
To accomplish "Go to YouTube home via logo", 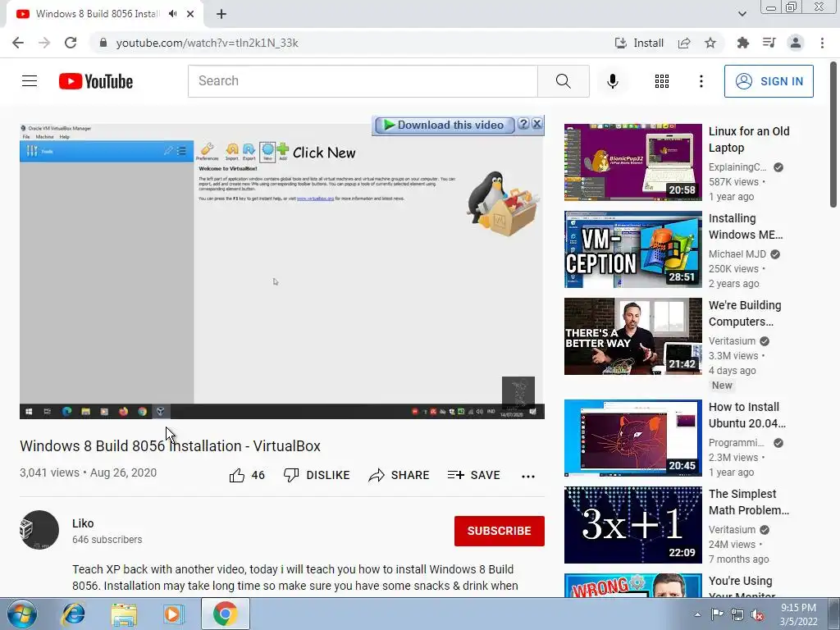I will click(96, 81).
